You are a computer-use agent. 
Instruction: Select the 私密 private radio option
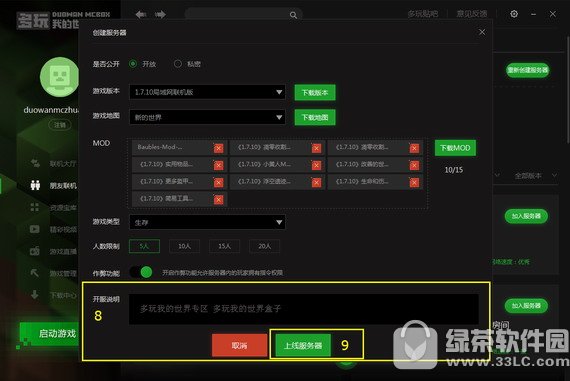[178, 64]
